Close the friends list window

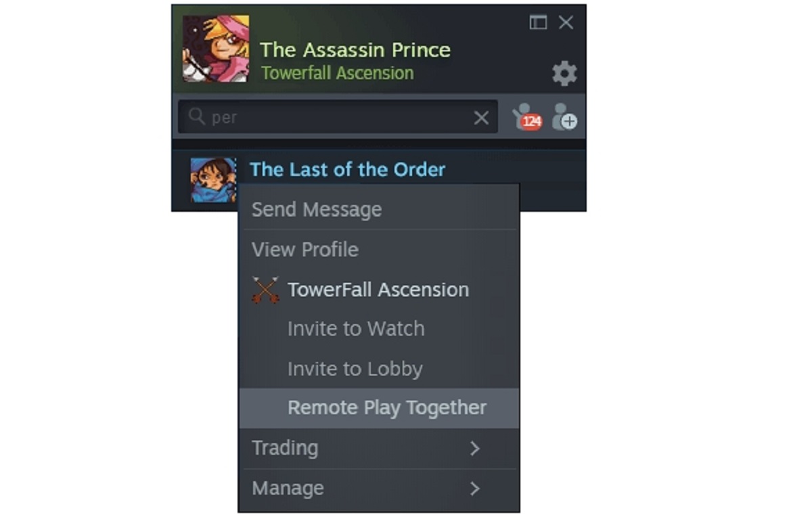coord(566,22)
